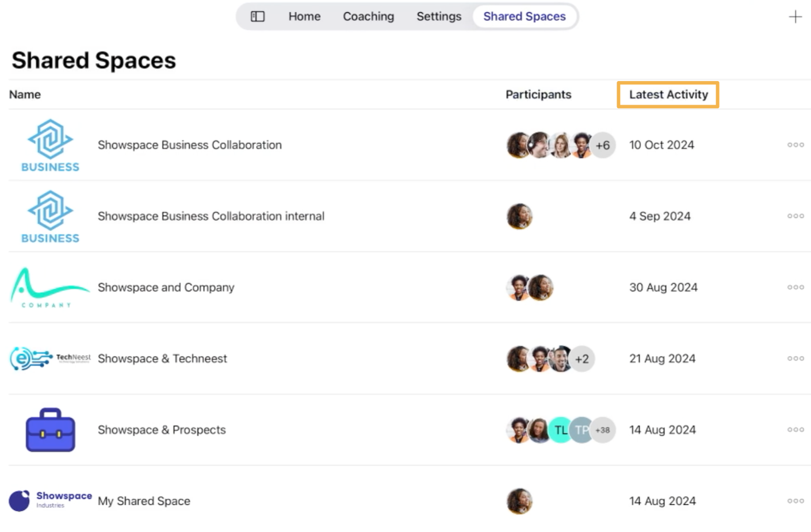Screen dimensions: 811x532
Task: Go to the Settings tab
Action: [x=438, y=17]
